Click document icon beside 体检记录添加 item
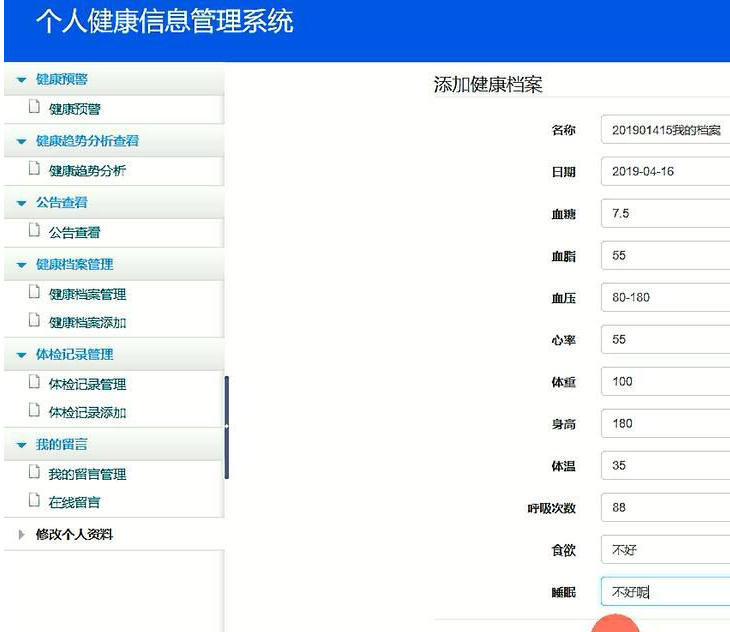Screen dimensions: 730x632 34,410
